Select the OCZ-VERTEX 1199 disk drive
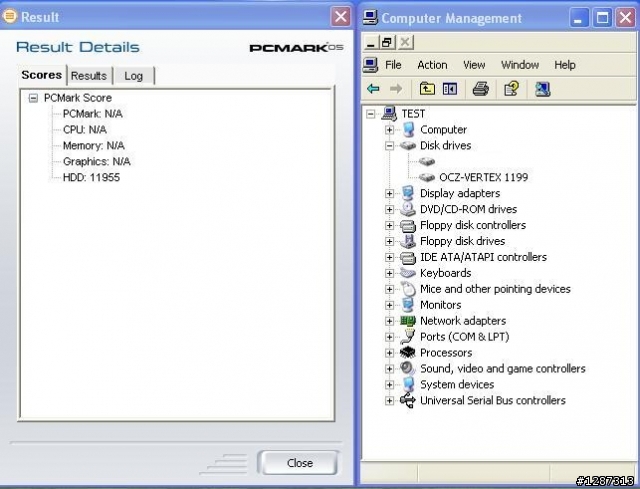Viewport: 640px width, 489px height. click(x=483, y=177)
